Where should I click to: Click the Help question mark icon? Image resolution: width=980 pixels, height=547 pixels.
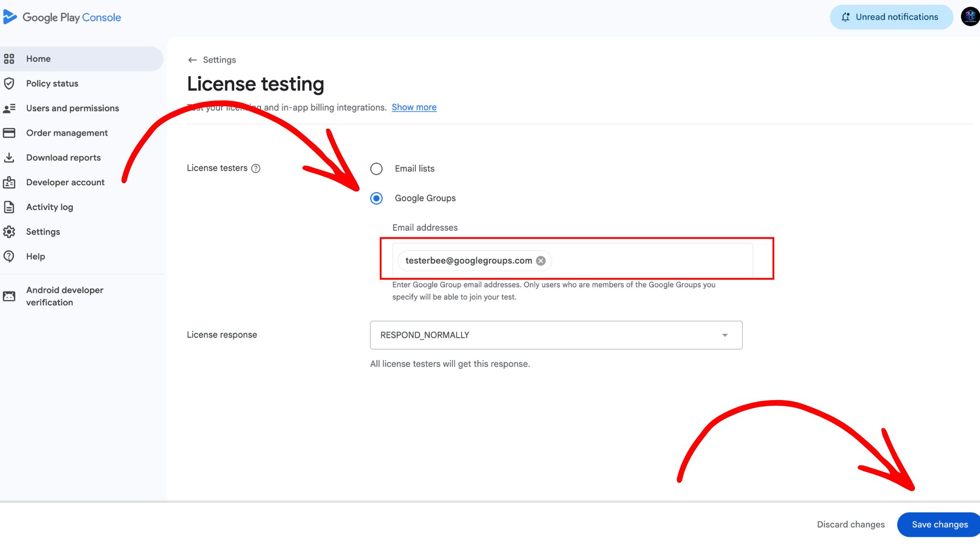pos(9,257)
